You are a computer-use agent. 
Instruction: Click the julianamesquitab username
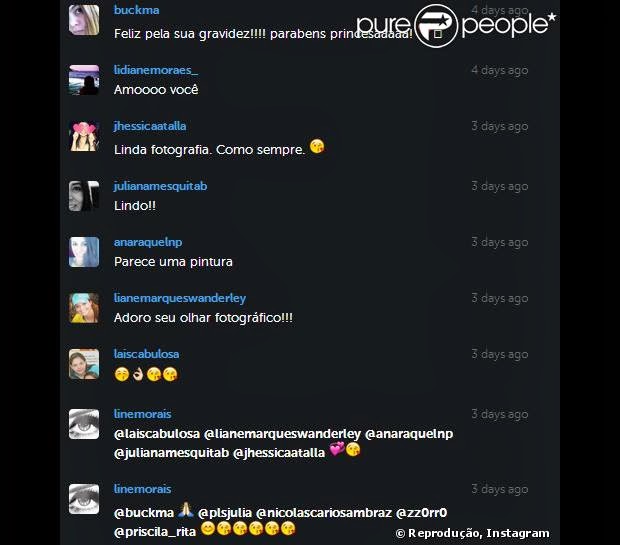coord(160,186)
